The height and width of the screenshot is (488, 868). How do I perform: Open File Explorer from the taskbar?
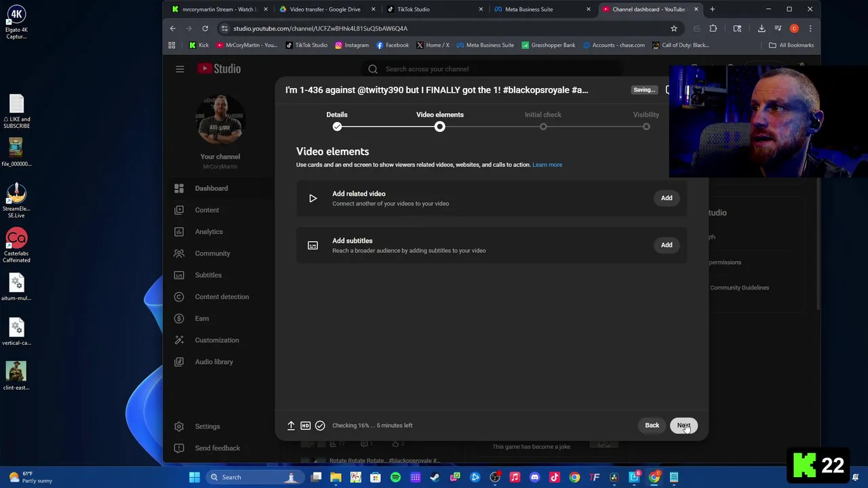coord(336,477)
